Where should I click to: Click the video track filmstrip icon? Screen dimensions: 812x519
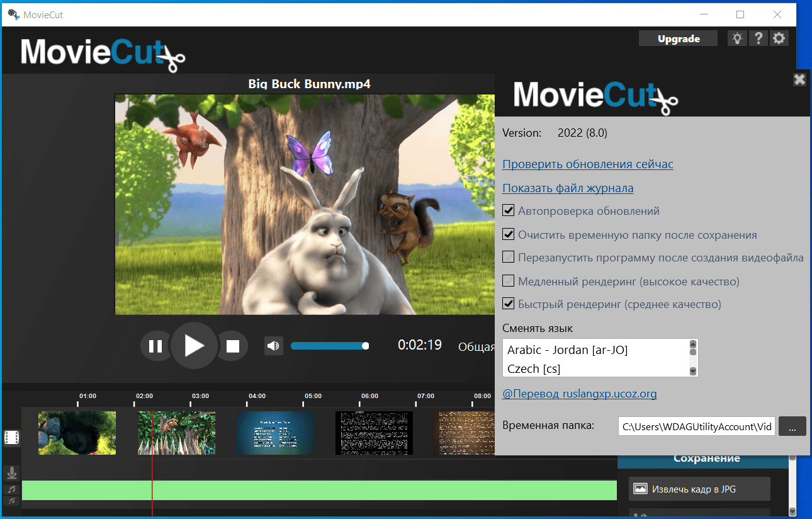click(11, 437)
